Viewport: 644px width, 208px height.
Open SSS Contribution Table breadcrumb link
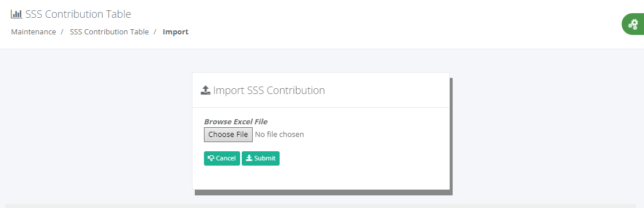tap(109, 32)
